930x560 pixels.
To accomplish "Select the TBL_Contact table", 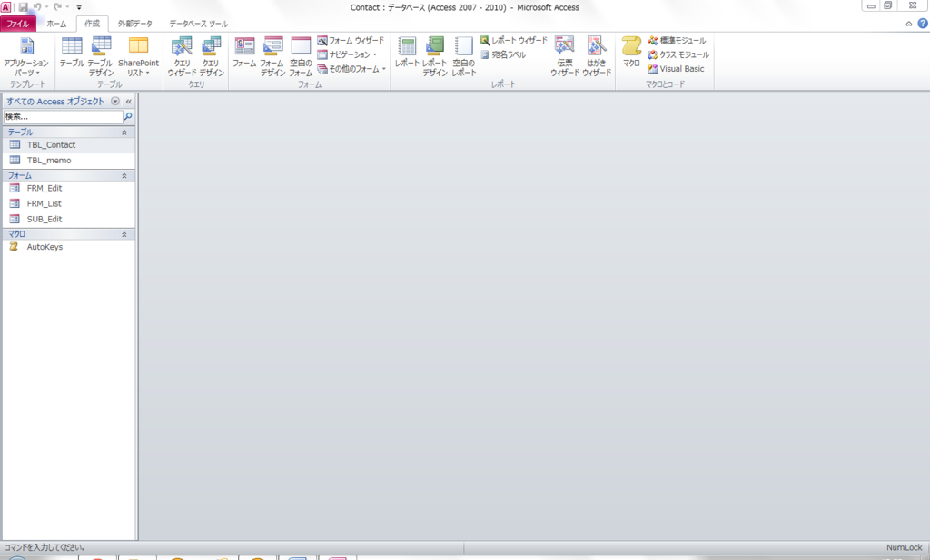I will click(69, 144).
